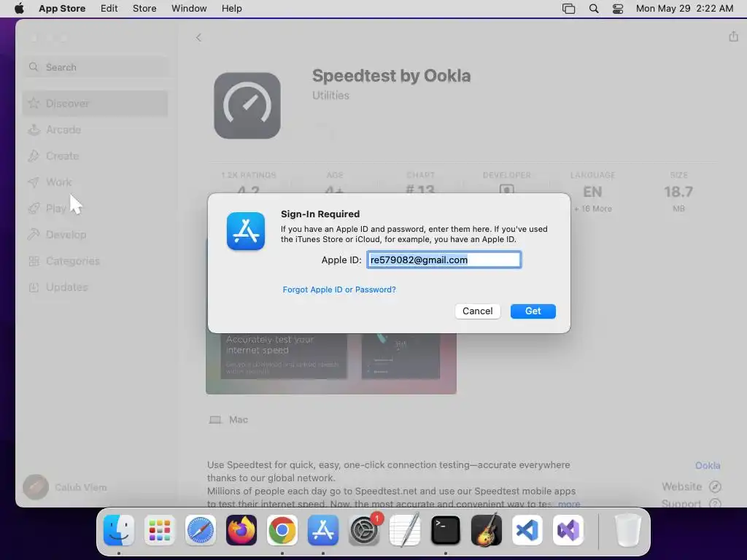Select Work in the sidebar
The width and height of the screenshot is (747, 560).
coord(96,182)
